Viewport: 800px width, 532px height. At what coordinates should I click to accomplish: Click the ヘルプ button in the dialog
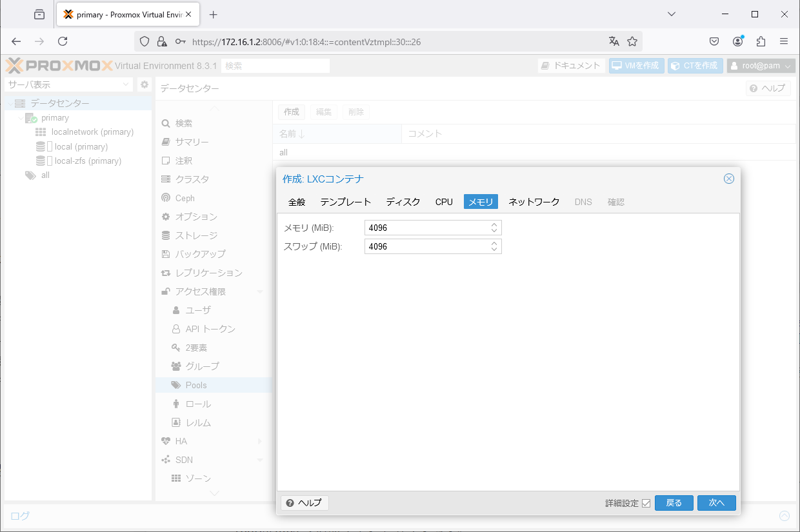[x=305, y=503]
